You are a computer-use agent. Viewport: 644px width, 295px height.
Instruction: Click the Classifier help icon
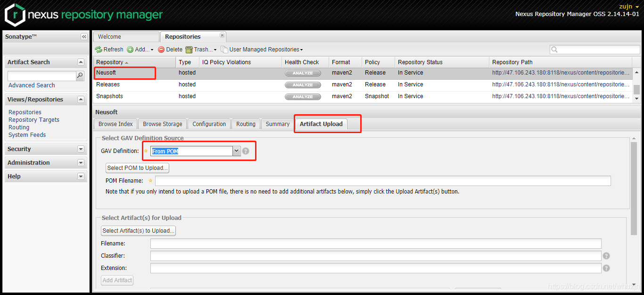pyautogui.click(x=606, y=256)
